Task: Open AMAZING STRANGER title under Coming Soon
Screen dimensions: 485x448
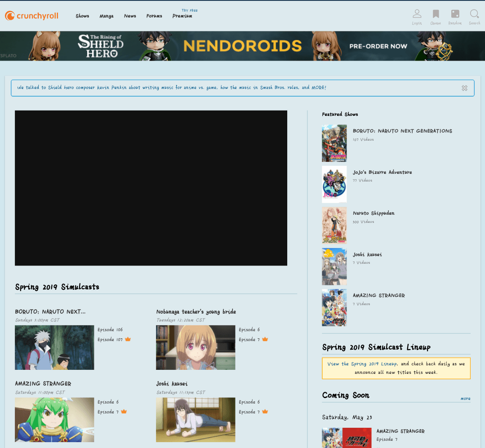Action: pyautogui.click(x=400, y=431)
